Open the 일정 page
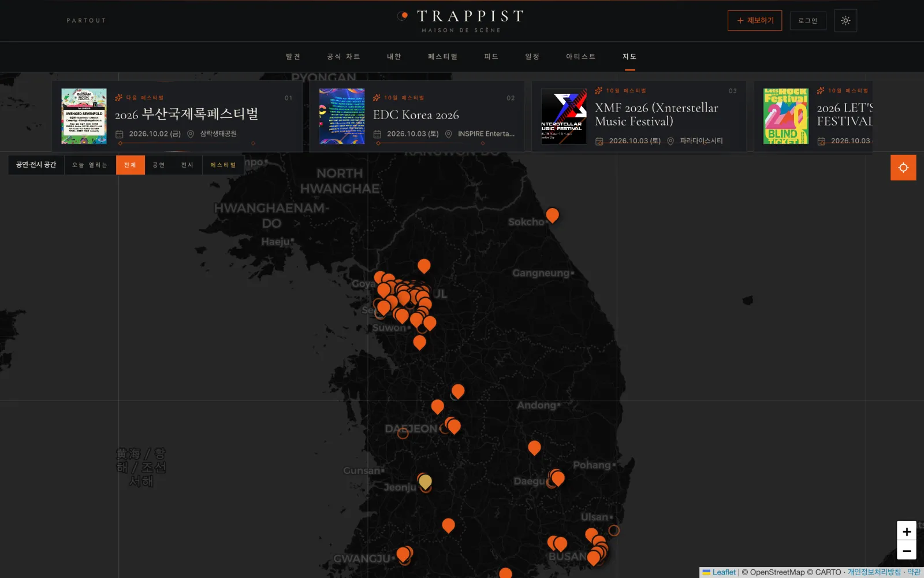Screen dimensions: 924x578 coord(532,57)
